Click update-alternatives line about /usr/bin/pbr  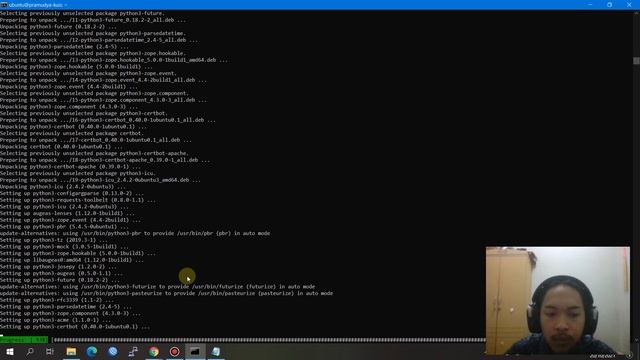(x=135, y=233)
